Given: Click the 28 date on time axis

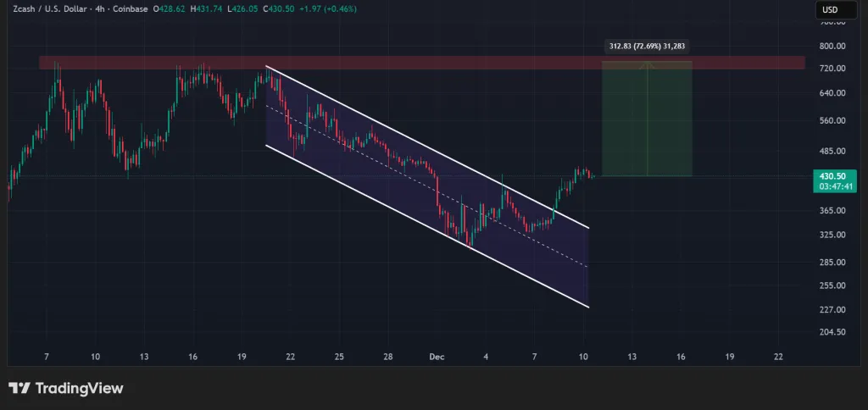Looking at the screenshot, I should click(x=387, y=357).
